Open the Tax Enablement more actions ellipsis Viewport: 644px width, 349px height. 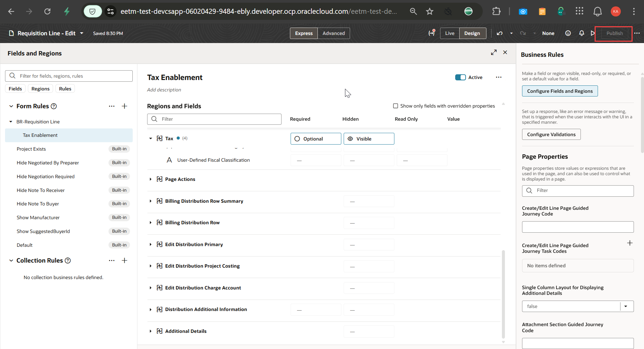pyautogui.click(x=499, y=77)
